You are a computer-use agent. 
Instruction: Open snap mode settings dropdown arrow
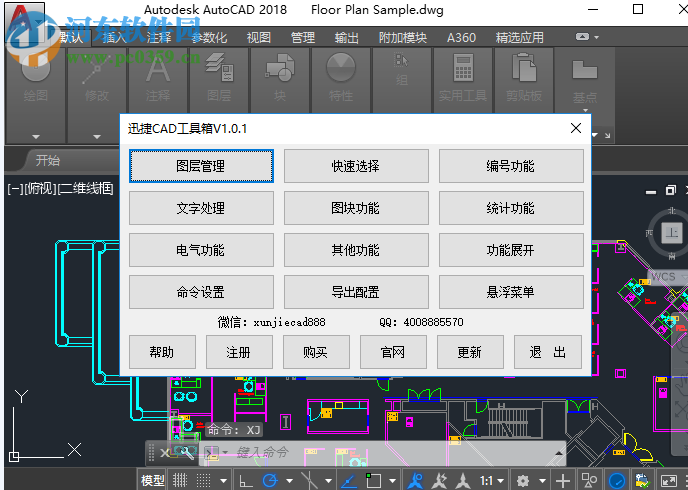224,481
